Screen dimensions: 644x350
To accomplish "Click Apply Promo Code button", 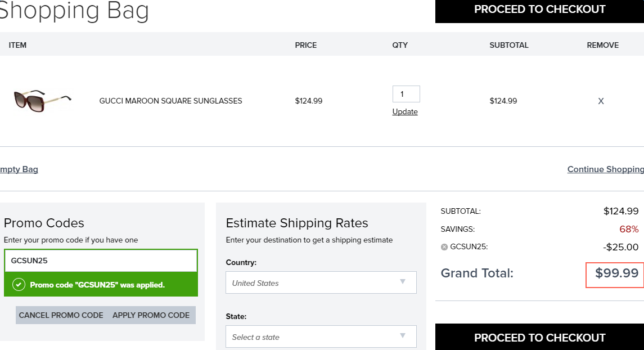I will coord(151,315).
